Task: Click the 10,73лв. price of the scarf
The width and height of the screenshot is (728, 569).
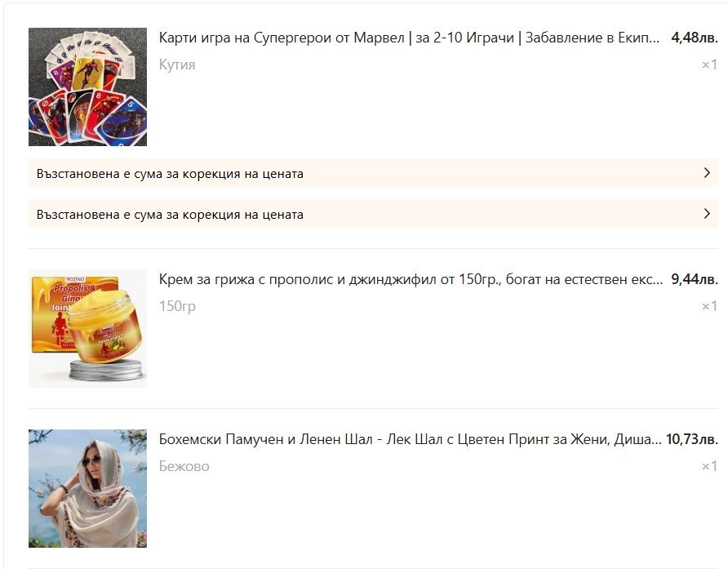Action: click(692, 439)
